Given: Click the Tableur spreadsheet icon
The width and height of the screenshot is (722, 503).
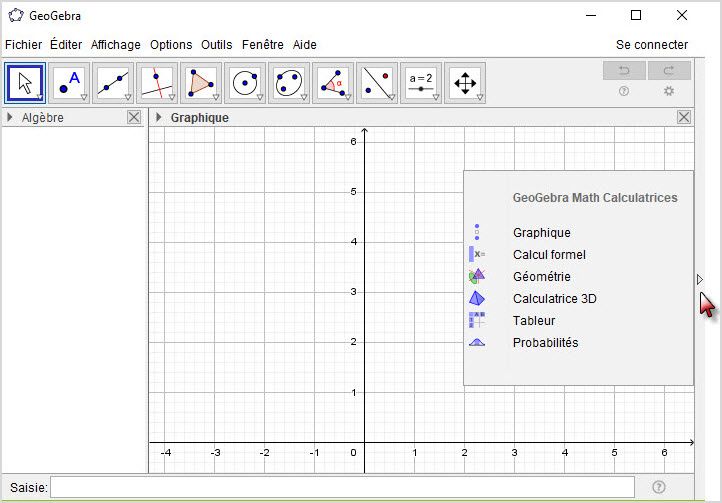Looking at the screenshot, I should click(x=477, y=320).
